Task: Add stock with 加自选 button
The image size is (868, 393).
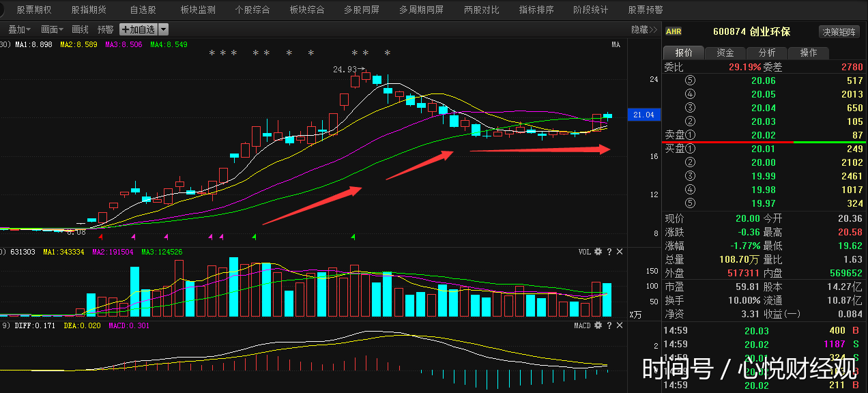Action: 139,29
